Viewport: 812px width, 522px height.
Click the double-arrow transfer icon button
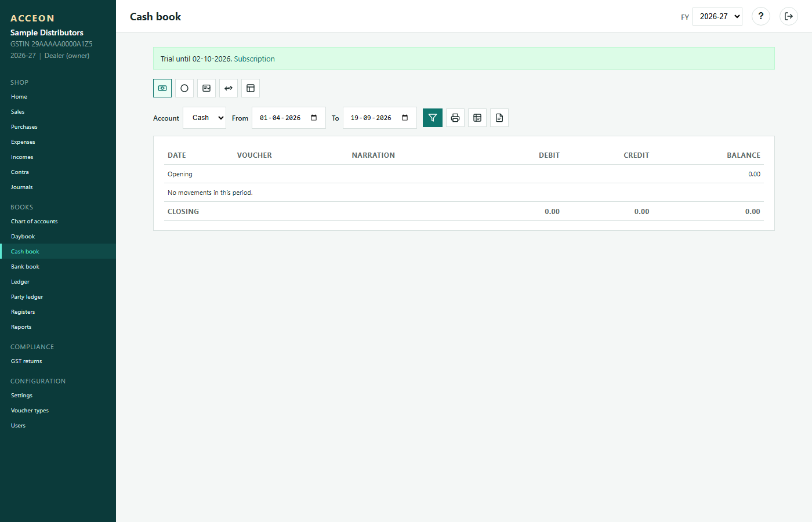point(229,88)
